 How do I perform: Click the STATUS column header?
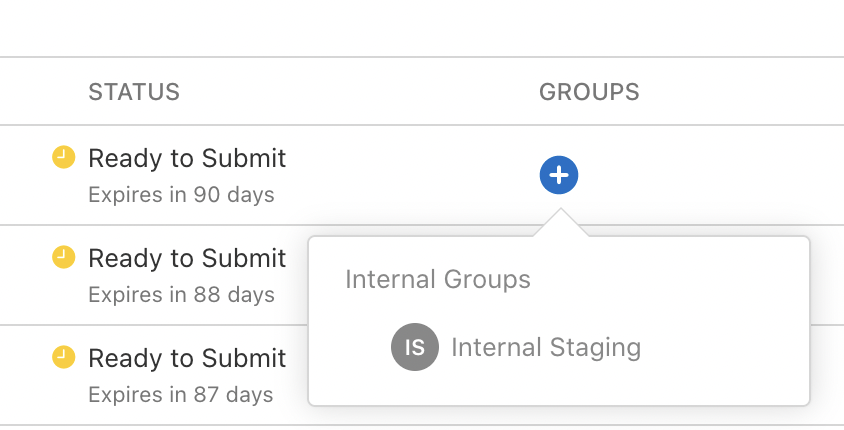[134, 93]
